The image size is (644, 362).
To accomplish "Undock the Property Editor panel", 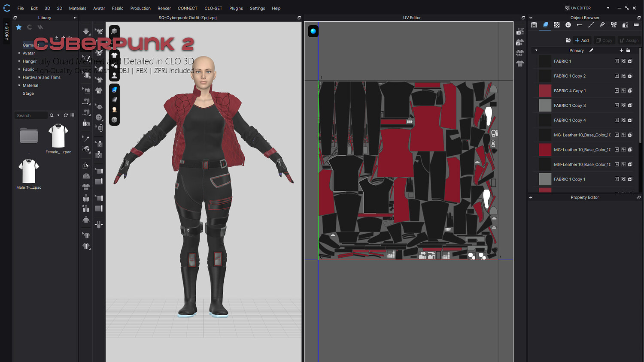I will click(639, 197).
